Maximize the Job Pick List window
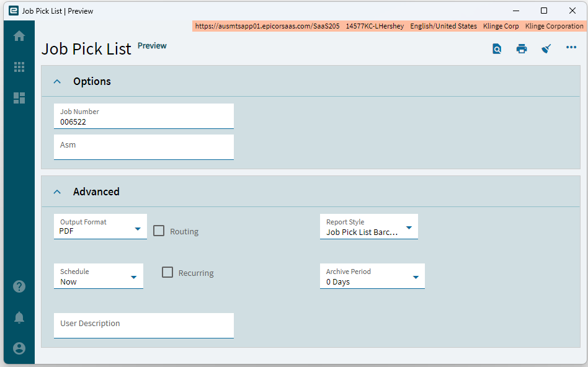The height and width of the screenshot is (367, 588). (544, 11)
